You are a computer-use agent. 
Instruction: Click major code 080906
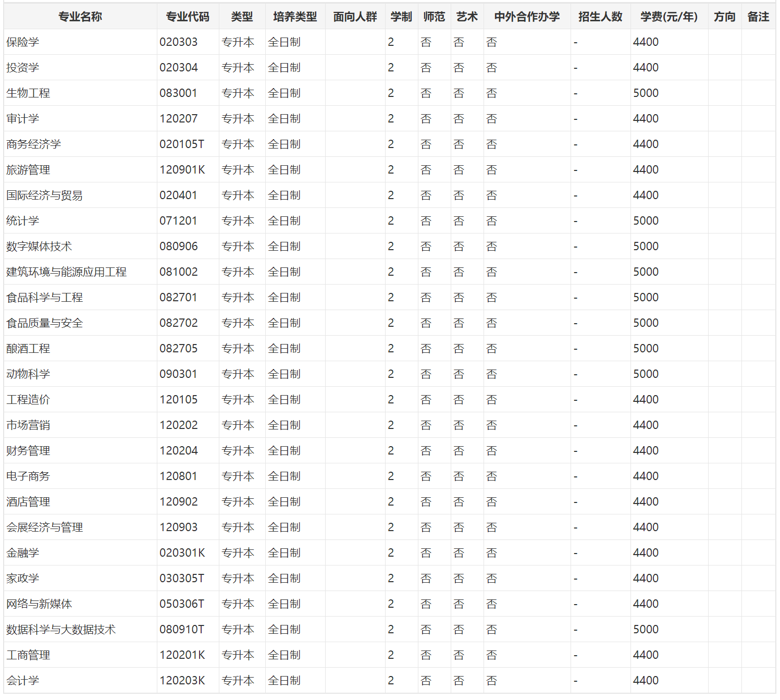179,247
